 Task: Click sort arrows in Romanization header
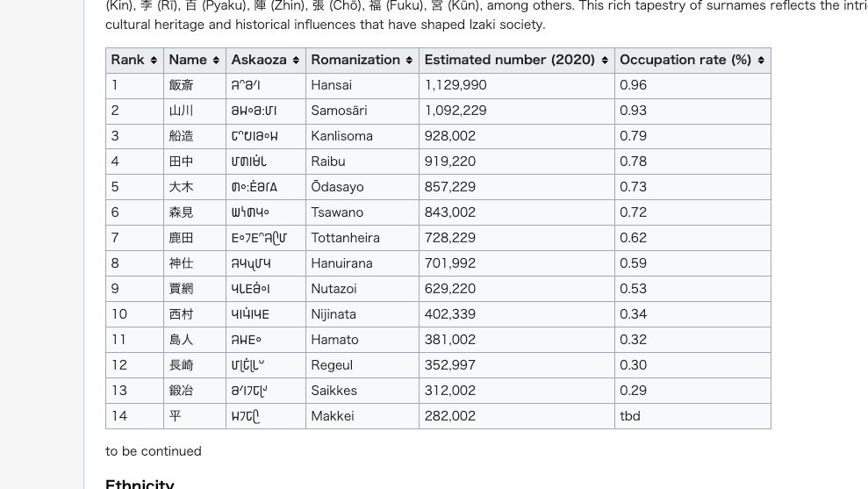(x=409, y=61)
